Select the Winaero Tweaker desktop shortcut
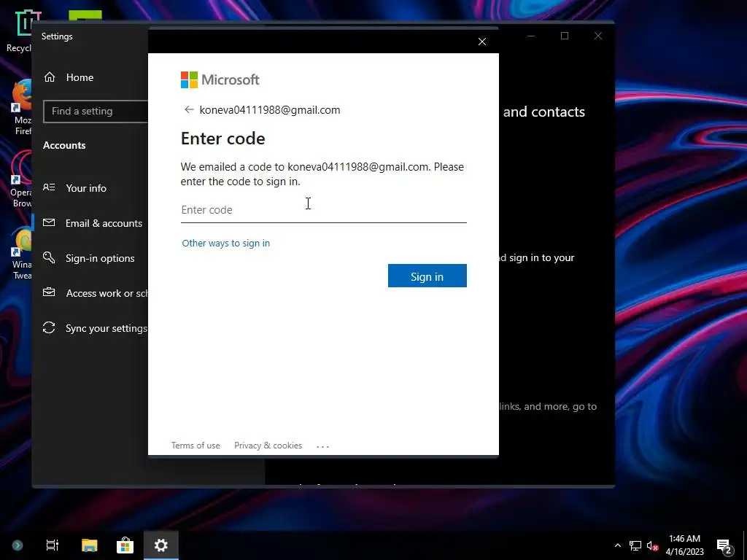The image size is (747, 560). [21, 253]
